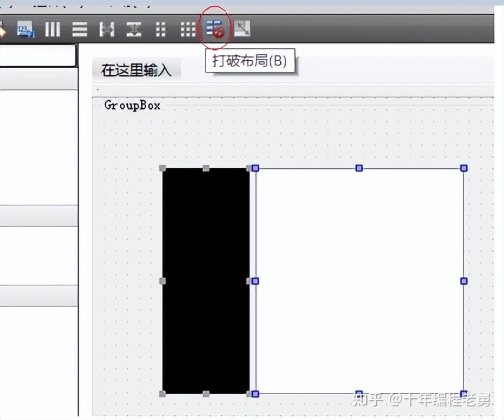Lay out horizontally in splitter
Image resolution: width=504 pixels, height=420 pixels.
click(x=107, y=29)
